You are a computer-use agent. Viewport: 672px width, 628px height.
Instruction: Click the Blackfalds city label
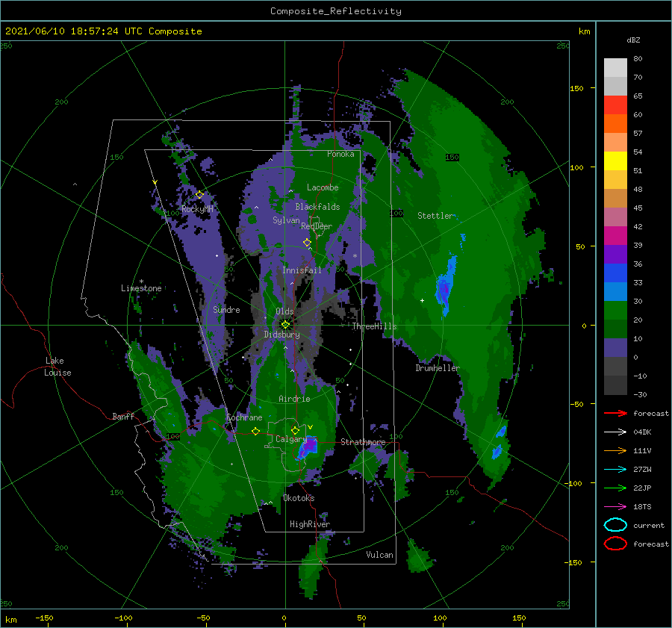click(317, 207)
